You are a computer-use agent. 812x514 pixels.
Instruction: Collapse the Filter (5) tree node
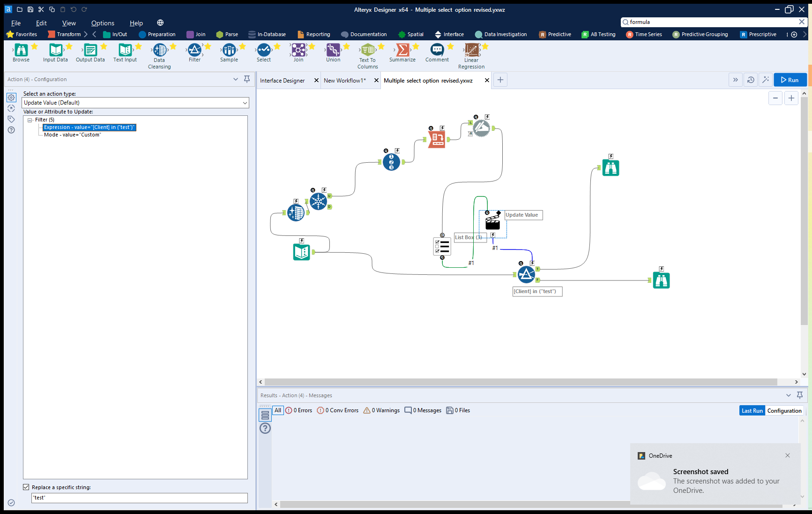30,120
